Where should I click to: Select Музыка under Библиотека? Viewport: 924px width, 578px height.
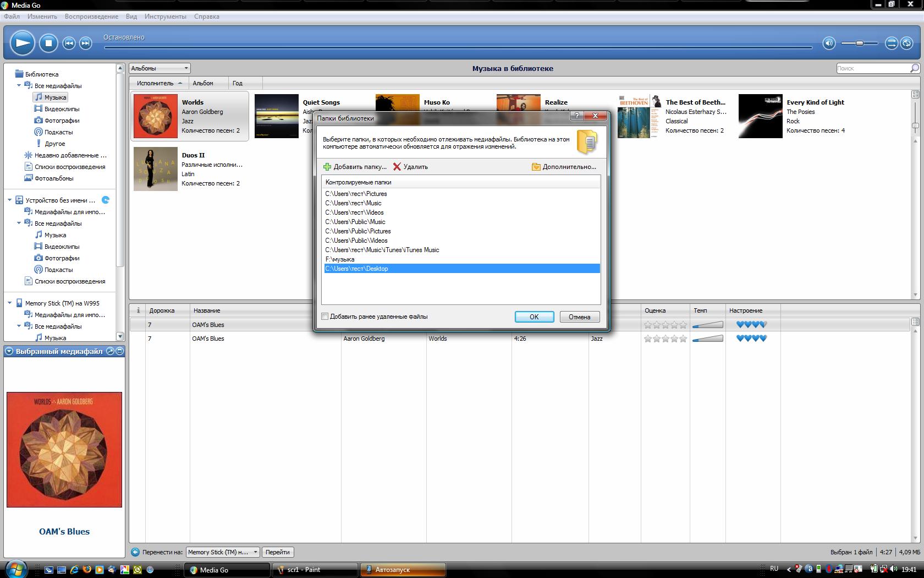[x=50, y=97]
